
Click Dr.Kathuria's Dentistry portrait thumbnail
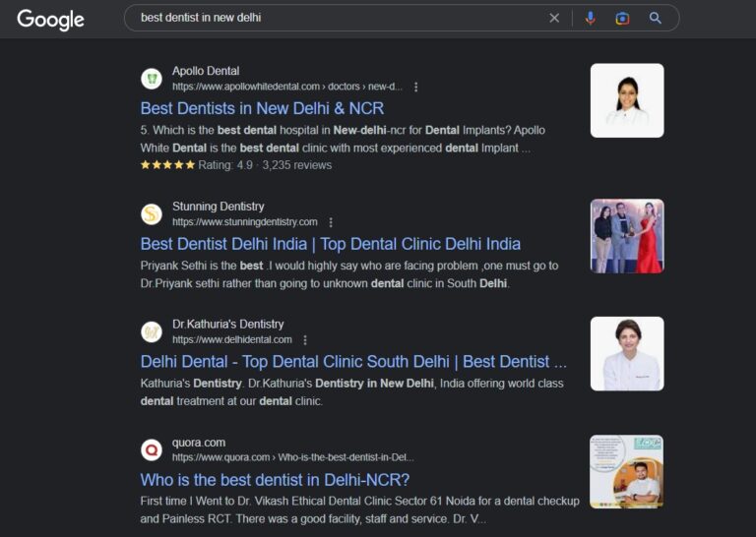point(627,353)
